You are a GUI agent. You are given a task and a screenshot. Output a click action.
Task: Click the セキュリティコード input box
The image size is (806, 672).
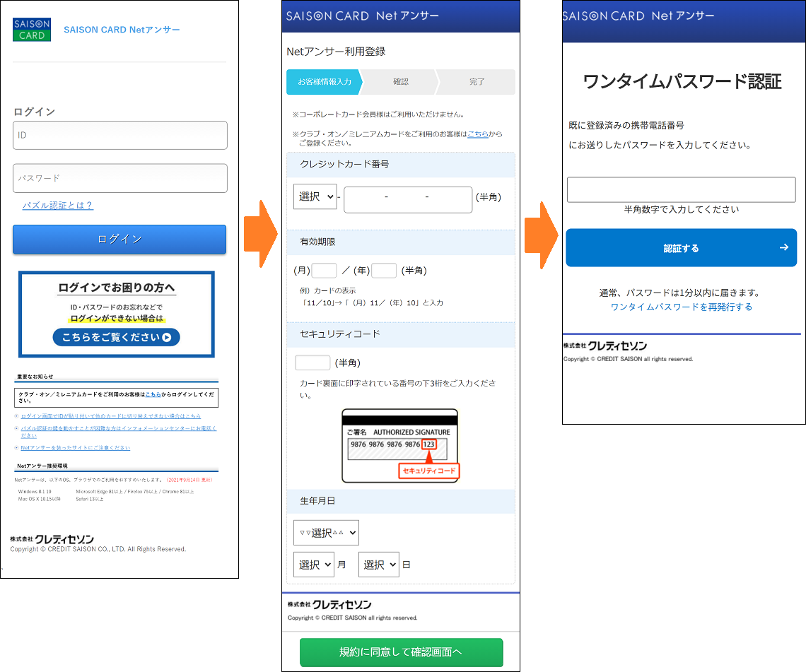click(x=313, y=362)
